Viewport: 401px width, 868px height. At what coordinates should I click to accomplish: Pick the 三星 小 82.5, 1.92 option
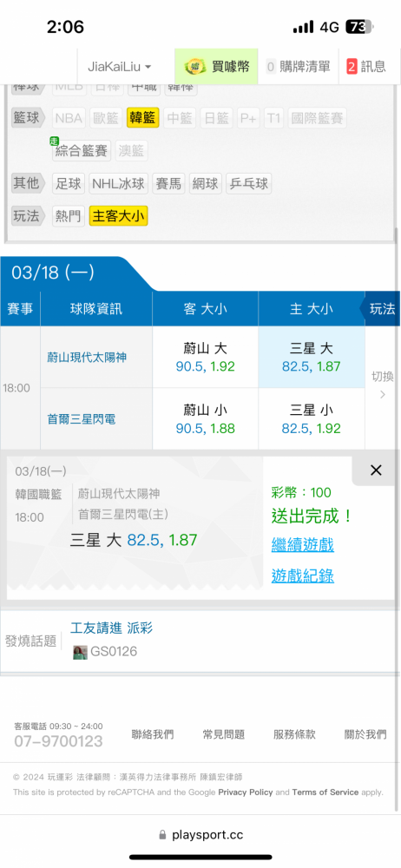(x=312, y=419)
